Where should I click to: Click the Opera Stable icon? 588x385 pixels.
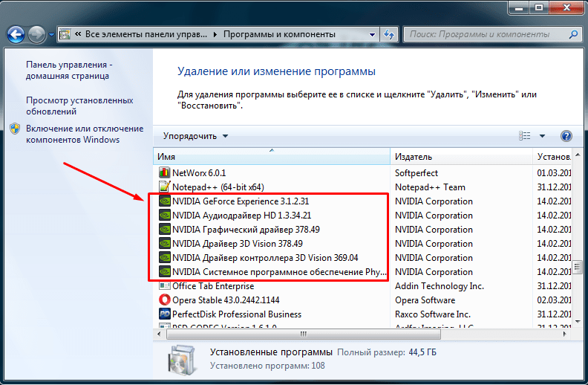click(x=164, y=300)
